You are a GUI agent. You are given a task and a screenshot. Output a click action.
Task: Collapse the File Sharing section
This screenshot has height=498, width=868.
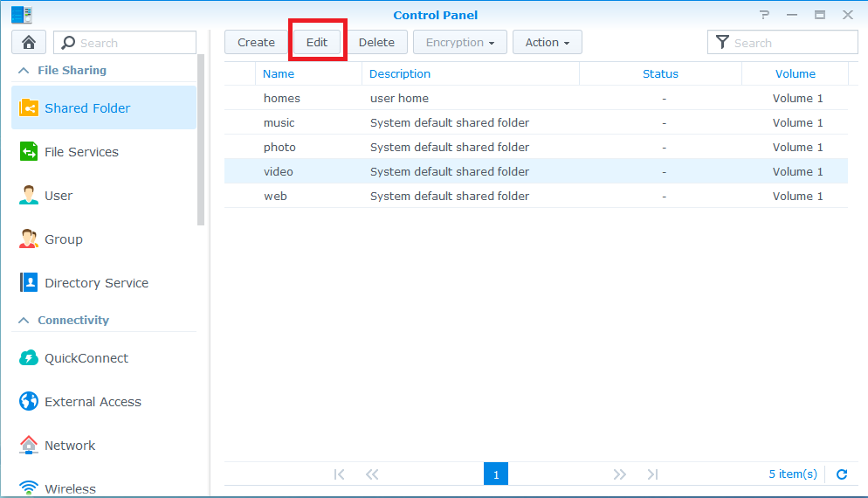click(x=24, y=71)
